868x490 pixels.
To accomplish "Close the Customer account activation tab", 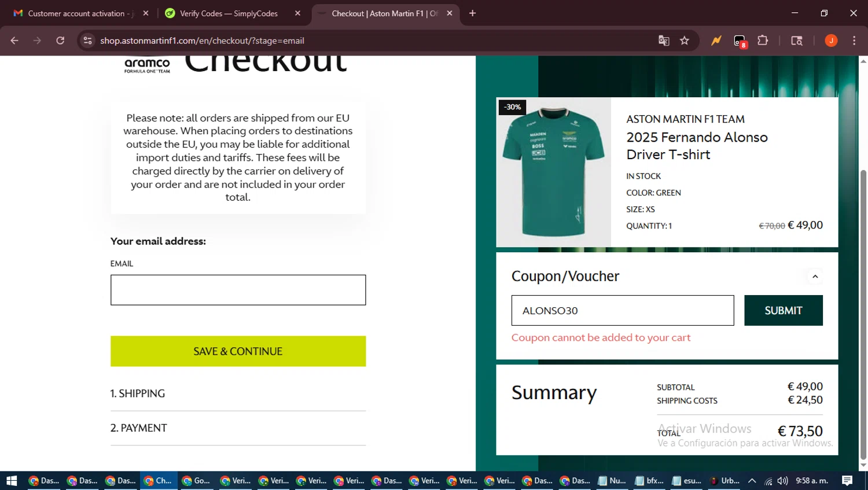I will (146, 13).
